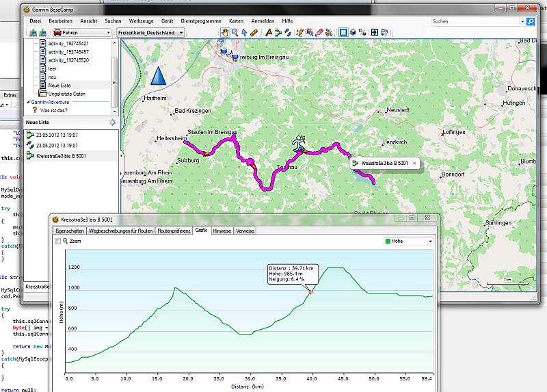Select the new waypoint flag tool
Image resolution: width=547 pixels, height=392 pixels.
pos(269,32)
